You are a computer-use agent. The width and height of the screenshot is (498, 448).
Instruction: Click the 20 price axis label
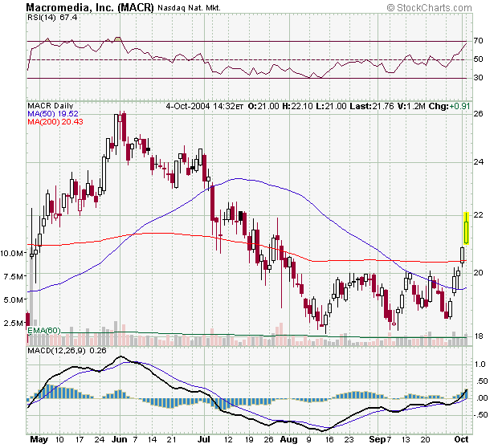(x=478, y=273)
